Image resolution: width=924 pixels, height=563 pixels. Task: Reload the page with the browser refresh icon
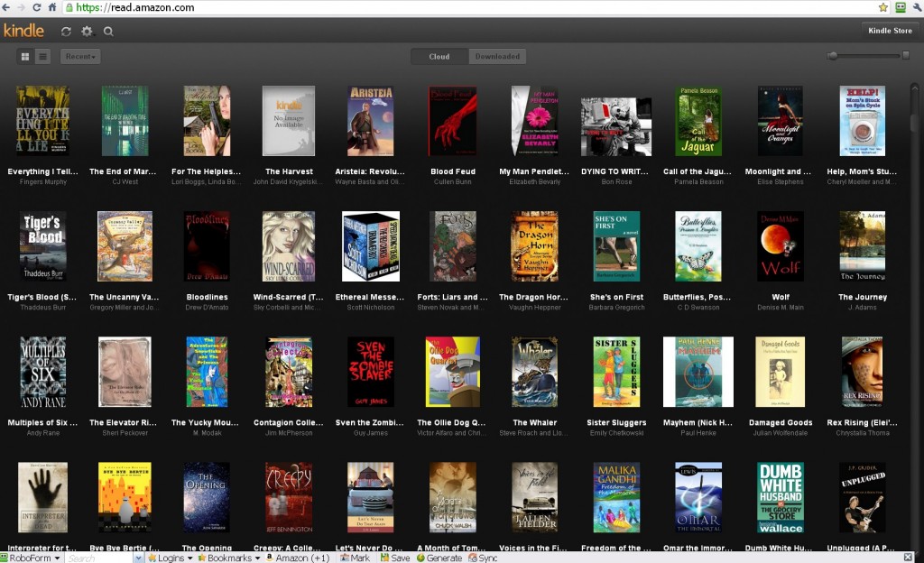coord(36,7)
